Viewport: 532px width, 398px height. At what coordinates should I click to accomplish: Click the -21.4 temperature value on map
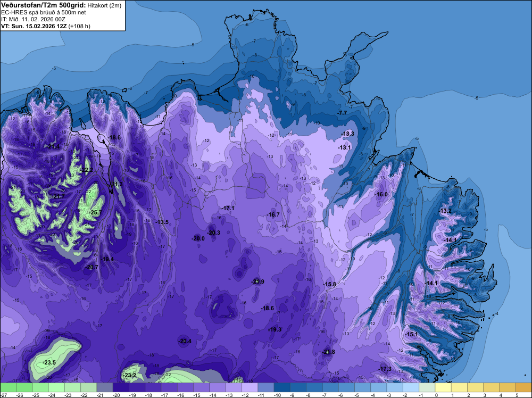[53, 146]
